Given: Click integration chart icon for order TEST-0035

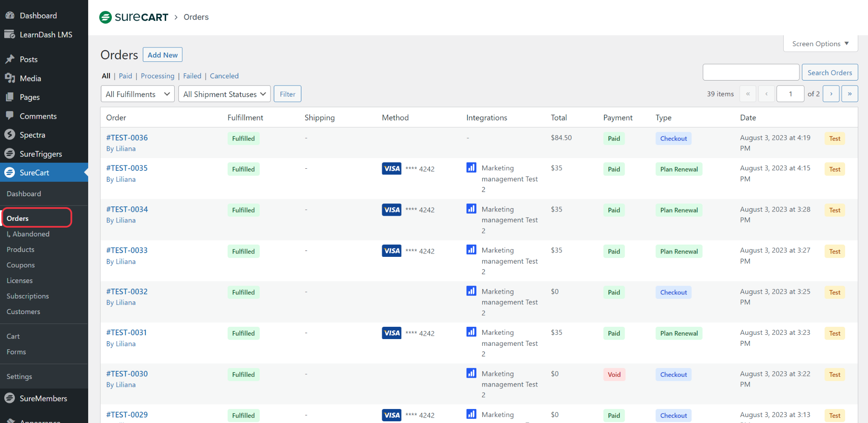Looking at the screenshot, I should point(471,168).
